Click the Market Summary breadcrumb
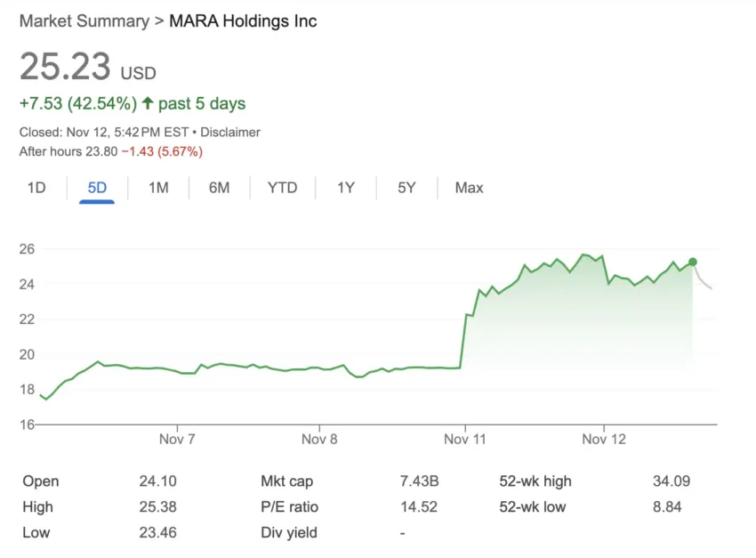The image size is (756, 558). coord(84,21)
